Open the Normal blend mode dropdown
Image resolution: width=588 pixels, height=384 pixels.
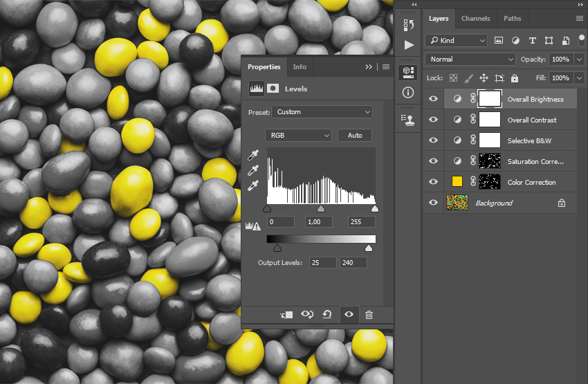[x=470, y=60]
